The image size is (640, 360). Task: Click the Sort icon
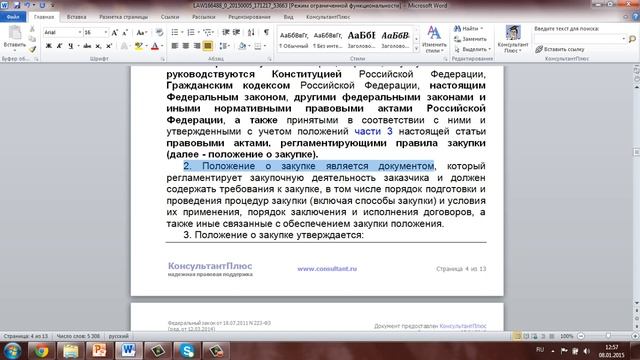pos(251,32)
